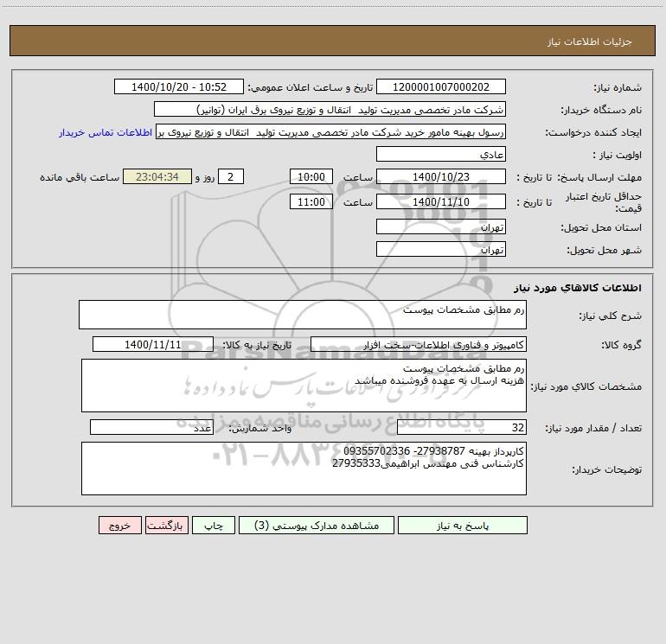Click the اطلاعات کالاهای مورد نیاز section heading
Image resolution: width=666 pixels, height=644 pixels.
click(578, 288)
